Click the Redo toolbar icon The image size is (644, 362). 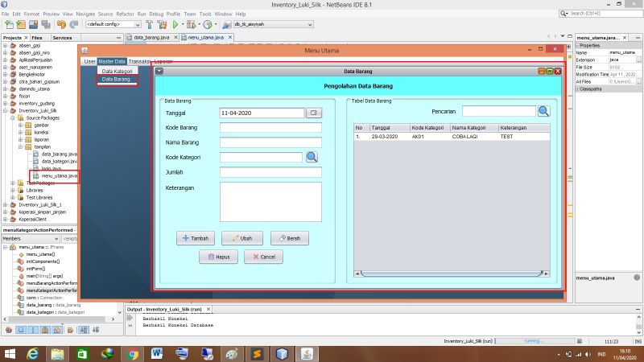(74, 25)
